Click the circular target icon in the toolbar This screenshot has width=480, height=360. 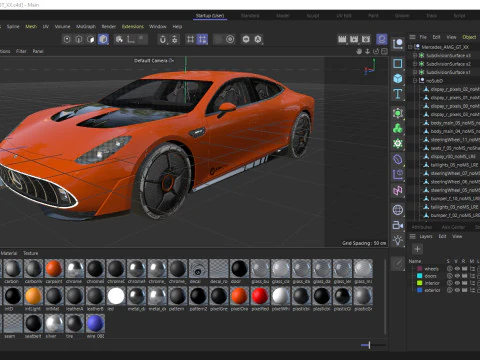tap(230, 39)
